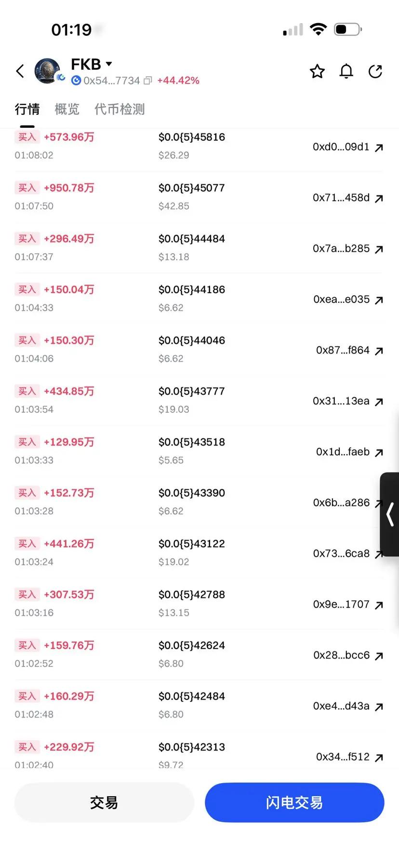This screenshot has width=399, height=868.
Task: Add FKB to favorites with star icon
Action: click(x=317, y=71)
